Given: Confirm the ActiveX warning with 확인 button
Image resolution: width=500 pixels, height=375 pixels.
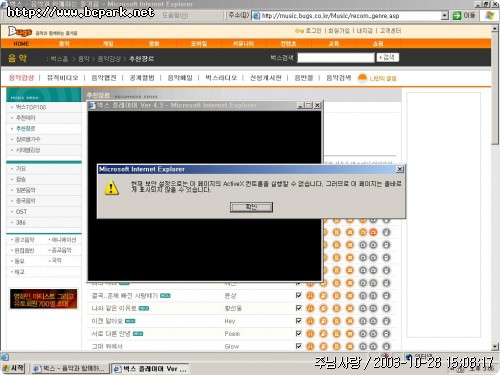Looking at the screenshot, I should [251, 207].
